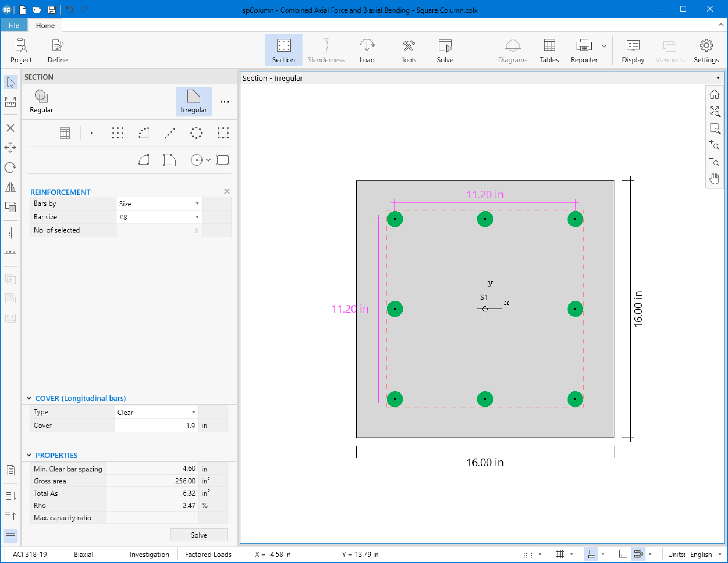728x563 pixels.
Task: Click the open file folder icon
Action: click(x=37, y=10)
